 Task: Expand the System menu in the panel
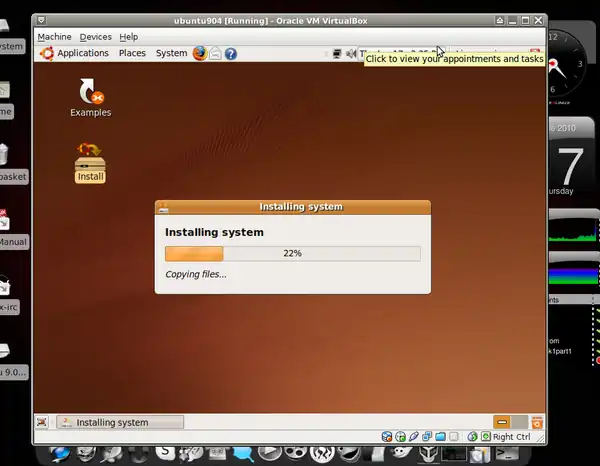tap(171, 53)
